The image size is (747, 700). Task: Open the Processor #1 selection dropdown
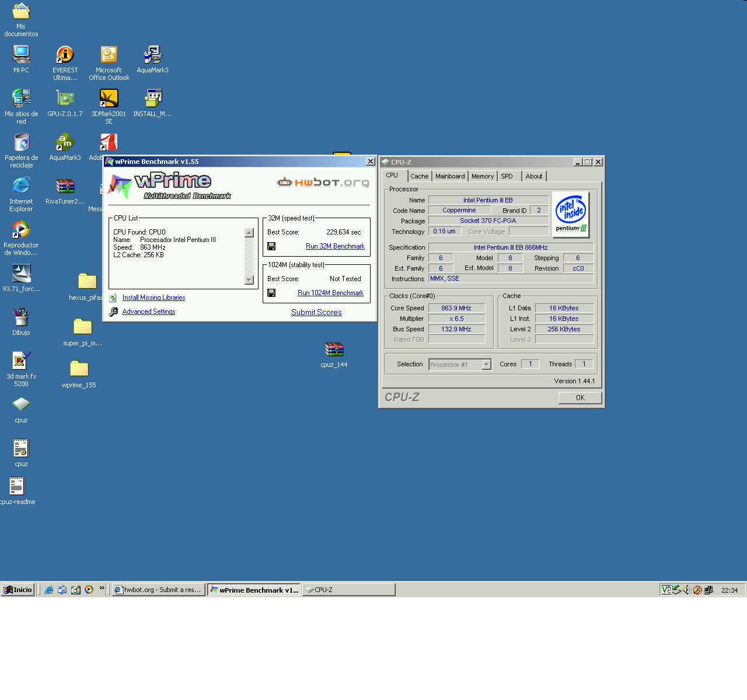486,365
